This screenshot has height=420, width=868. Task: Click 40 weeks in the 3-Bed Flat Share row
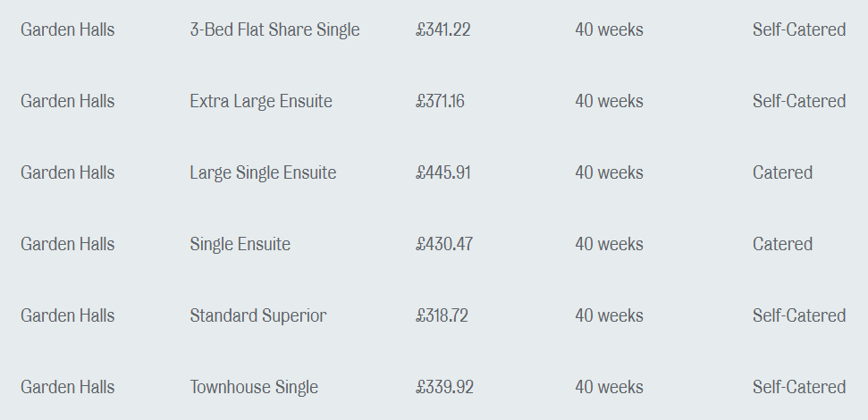pos(609,29)
